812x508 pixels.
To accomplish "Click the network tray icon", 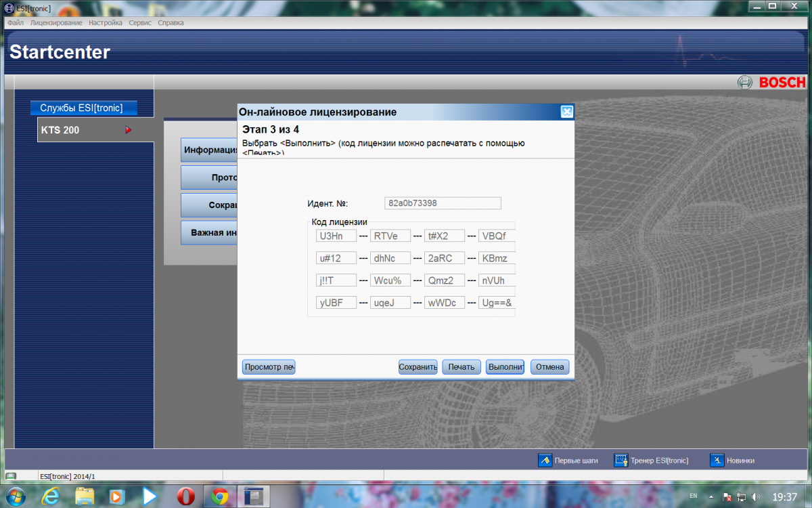I will (x=742, y=496).
